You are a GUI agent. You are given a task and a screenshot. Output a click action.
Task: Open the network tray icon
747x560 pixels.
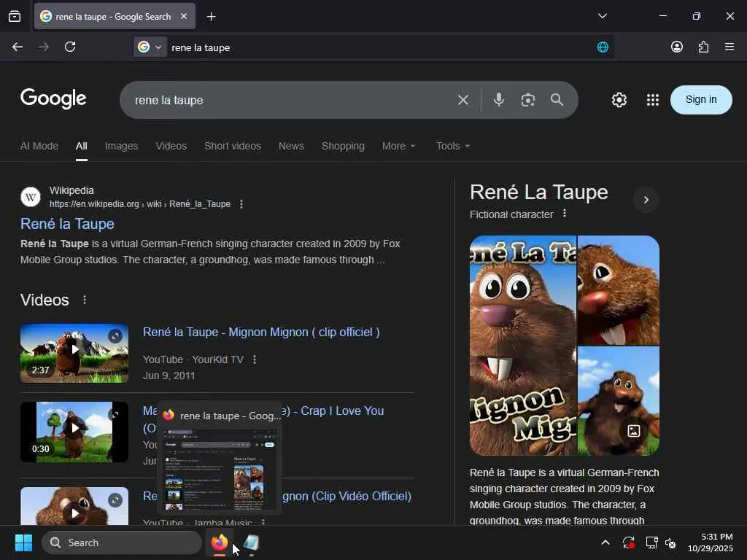651,542
